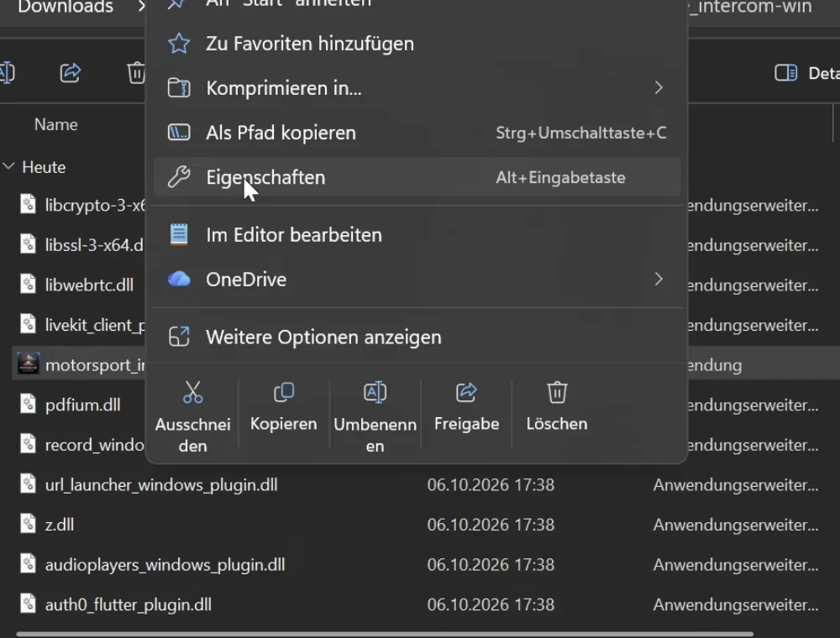Screen dimensions: 840x638
Task: Click the Freigabe share button
Action: (x=466, y=408)
